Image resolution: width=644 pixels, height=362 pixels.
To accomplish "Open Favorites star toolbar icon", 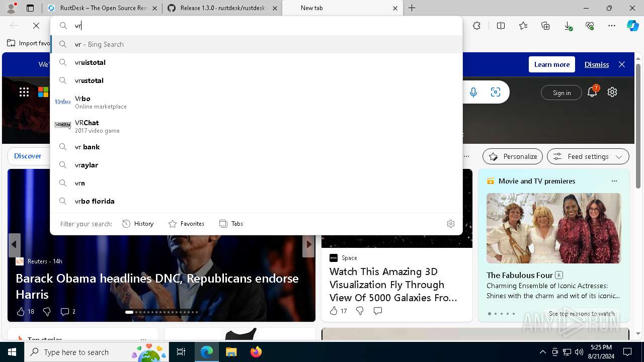I will click(x=523, y=26).
